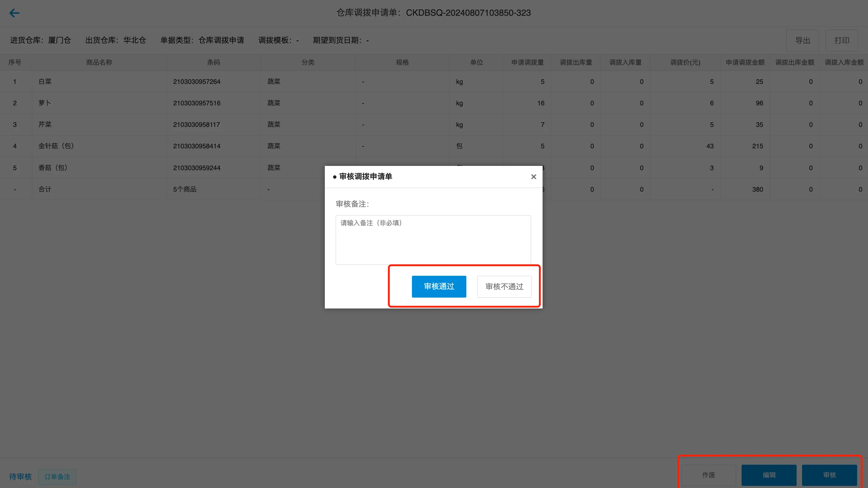Click 编辑 to edit the order
868x488 pixels.
769,475
